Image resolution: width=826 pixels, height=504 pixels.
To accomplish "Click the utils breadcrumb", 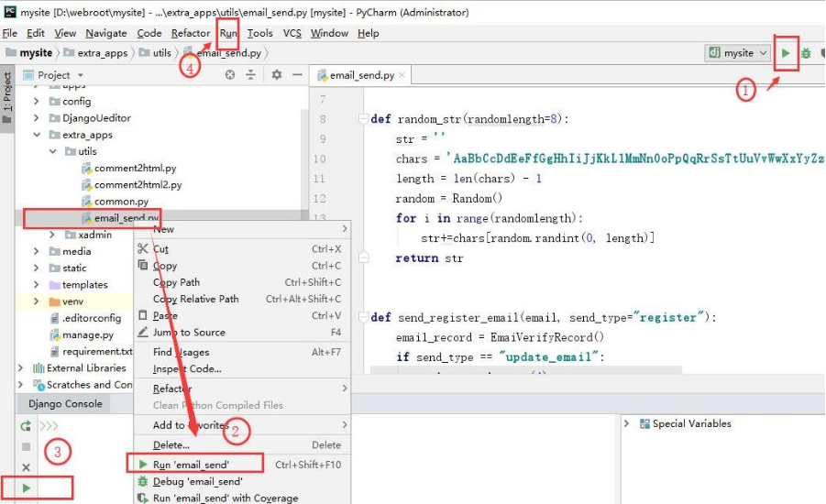I will (156, 52).
